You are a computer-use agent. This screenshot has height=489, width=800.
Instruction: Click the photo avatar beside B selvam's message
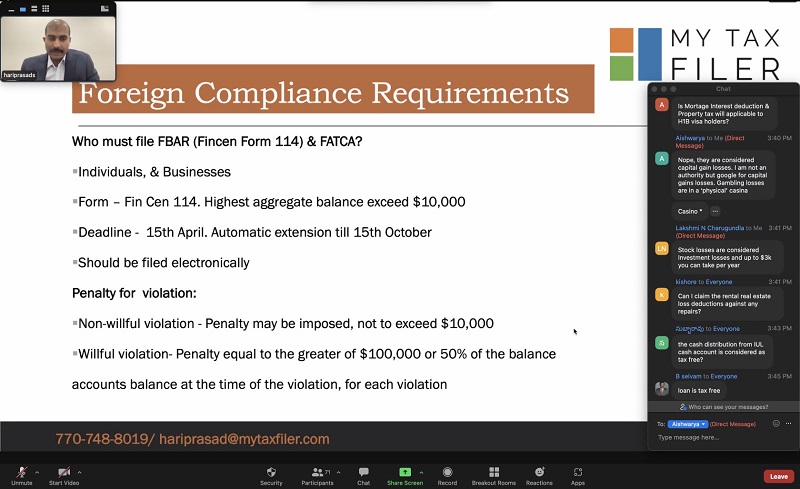662,389
